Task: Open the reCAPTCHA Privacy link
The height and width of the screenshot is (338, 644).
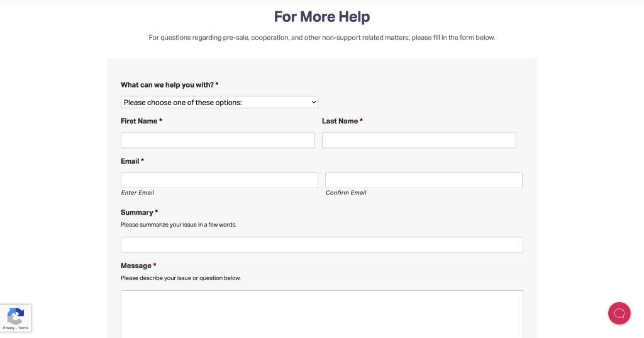Action: click(9, 328)
